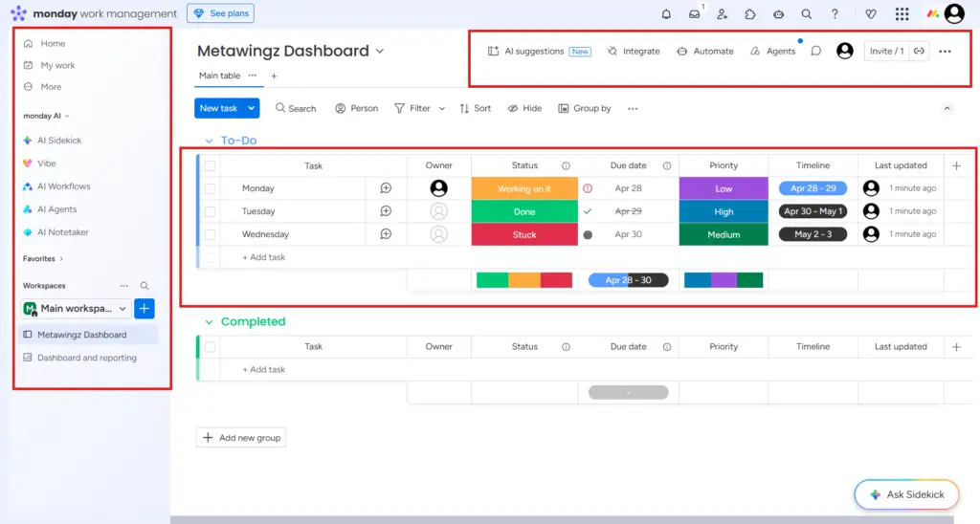Screen dimensions: 980x524
Task: Select all tasks in To-Do header checkbox
Action: [x=210, y=165]
